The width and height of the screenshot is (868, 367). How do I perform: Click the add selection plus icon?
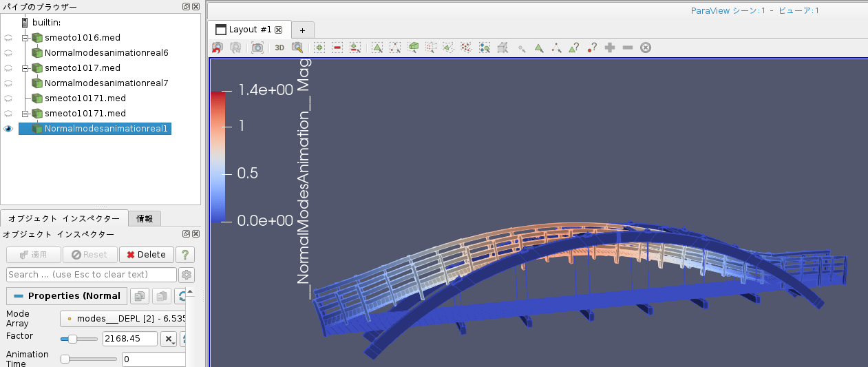(x=609, y=48)
